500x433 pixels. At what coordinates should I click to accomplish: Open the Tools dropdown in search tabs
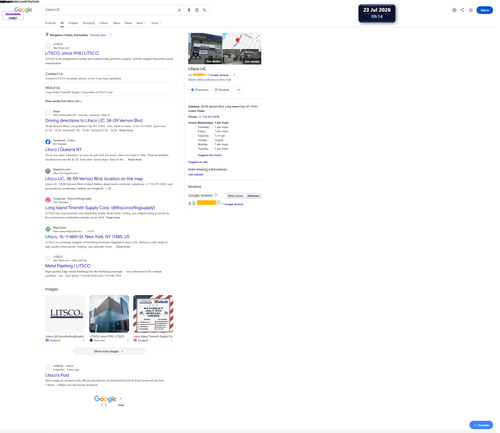click(x=156, y=23)
